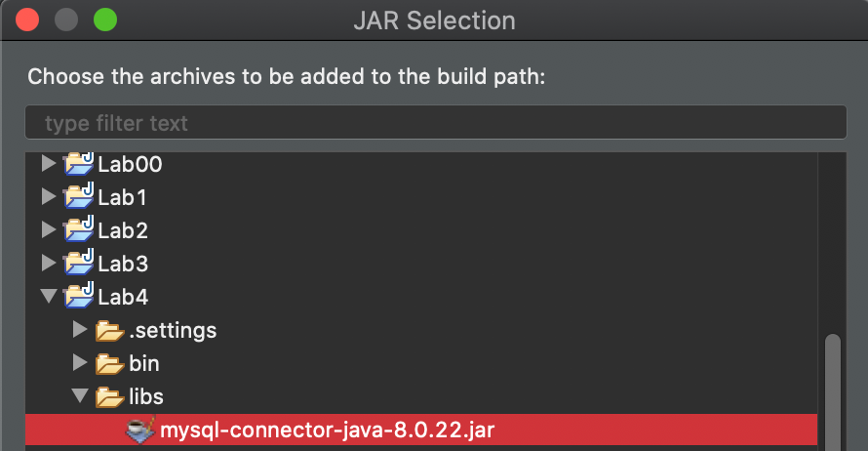This screenshot has height=451, width=868.
Task: Click the Lab00 project folder icon
Action: [78, 164]
